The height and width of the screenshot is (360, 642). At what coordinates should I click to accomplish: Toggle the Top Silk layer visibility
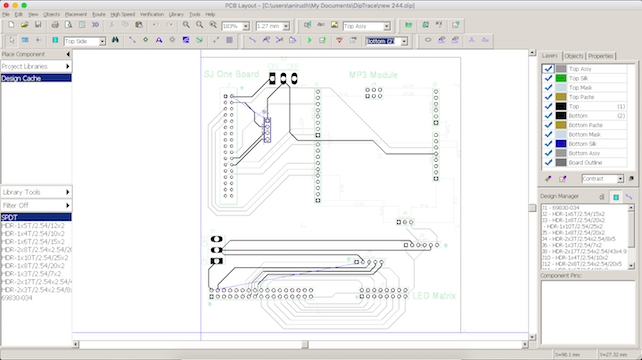pyautogui.click(x=548, y=78)
